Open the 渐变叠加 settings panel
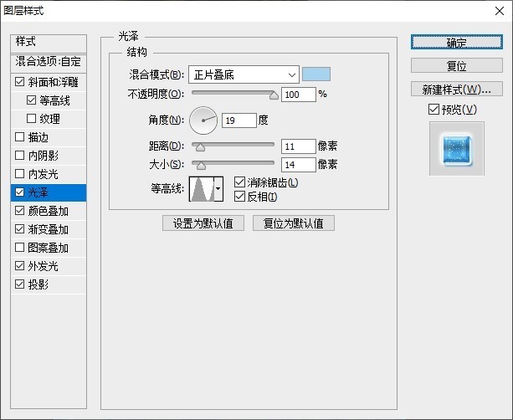 point(48,229)
